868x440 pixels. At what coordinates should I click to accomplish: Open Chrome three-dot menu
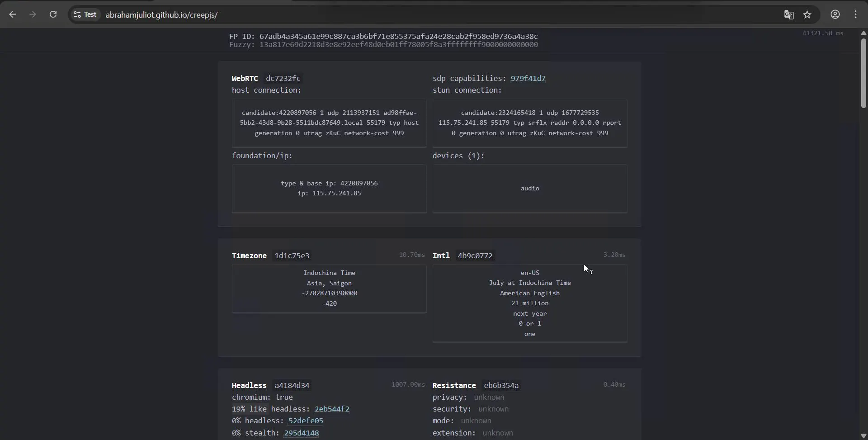[x=855, y=14]
